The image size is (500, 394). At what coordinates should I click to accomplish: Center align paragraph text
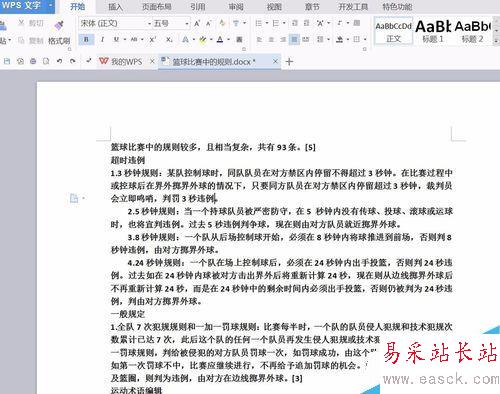click(271, 40)
